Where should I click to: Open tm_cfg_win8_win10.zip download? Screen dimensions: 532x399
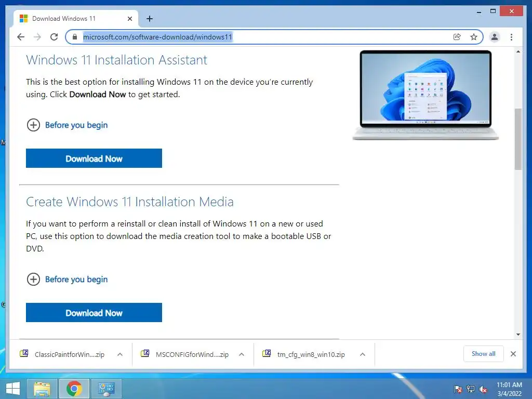click(x=304, y=354)
